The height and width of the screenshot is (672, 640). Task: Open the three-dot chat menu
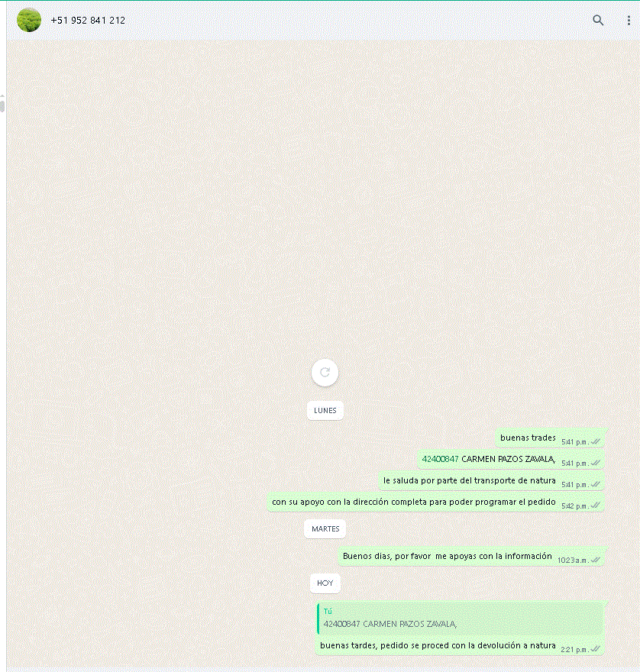click(629, 20)
